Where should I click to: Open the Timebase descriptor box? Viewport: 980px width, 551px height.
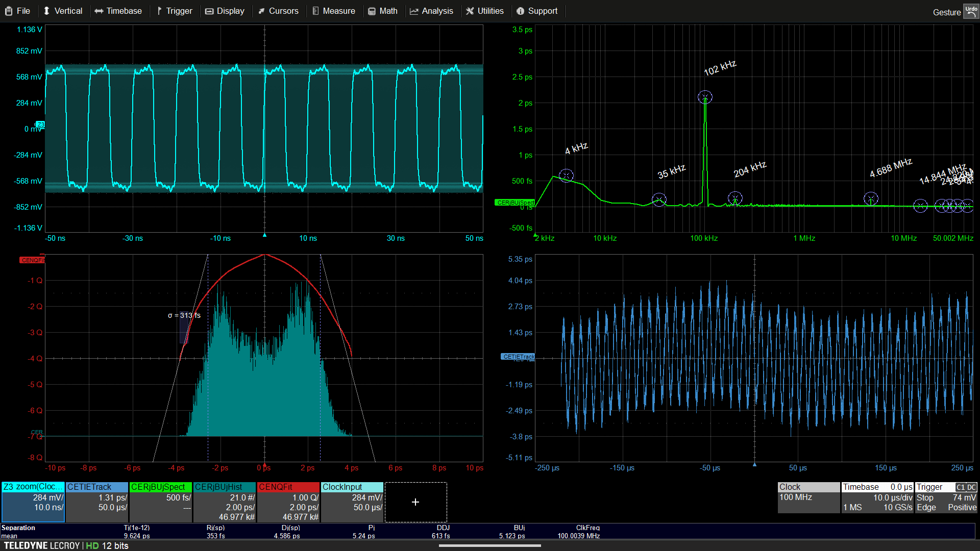tap(877, 497)
